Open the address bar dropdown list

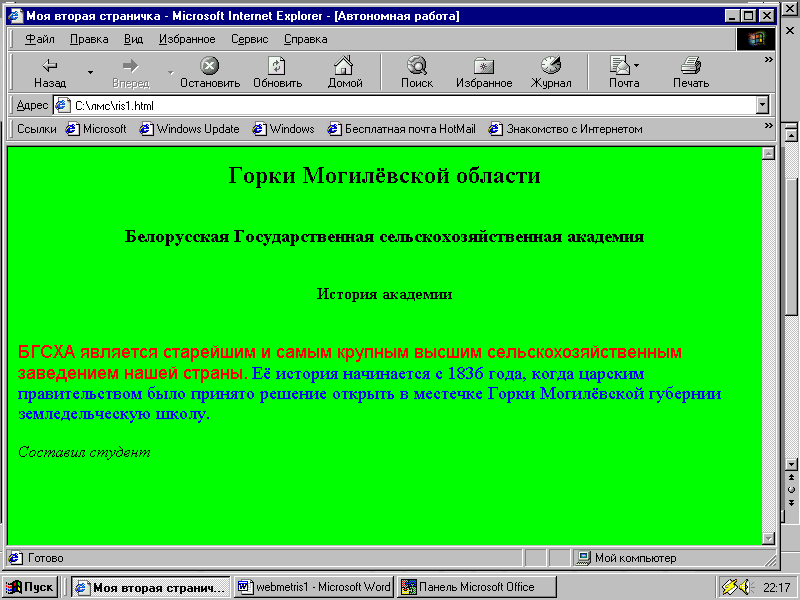click(762, 106)
